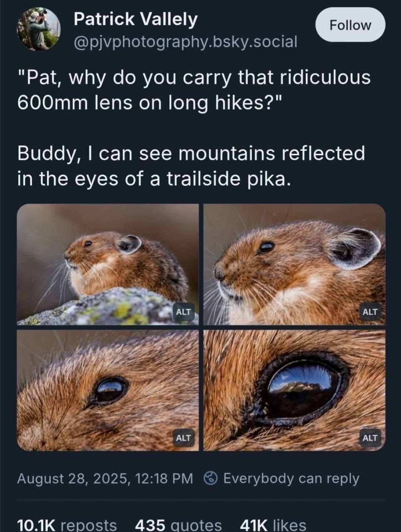
Task: Open the pika eye fur close-up photo
Action: coord(108,390)
